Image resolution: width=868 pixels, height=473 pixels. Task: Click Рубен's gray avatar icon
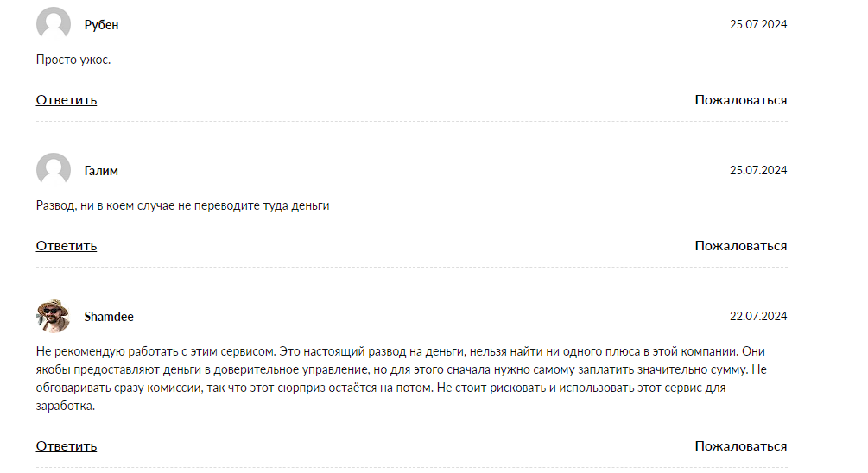[x=54, y=24]
